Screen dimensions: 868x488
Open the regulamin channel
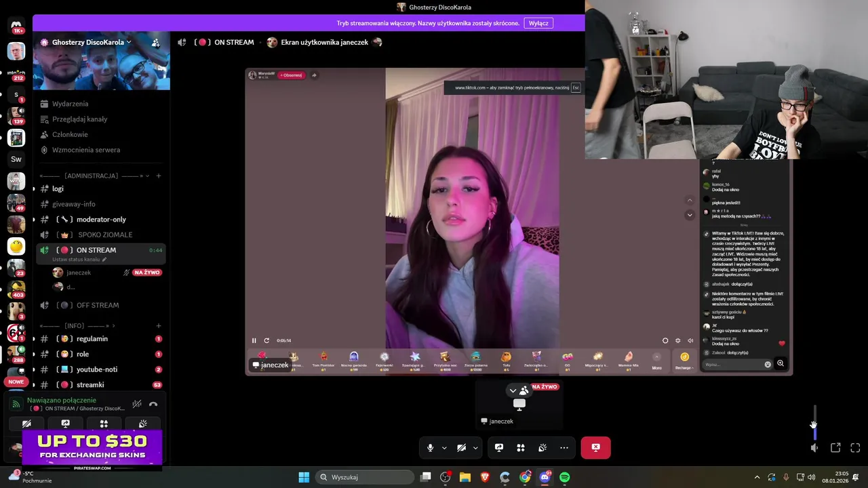tap(101, 339)
